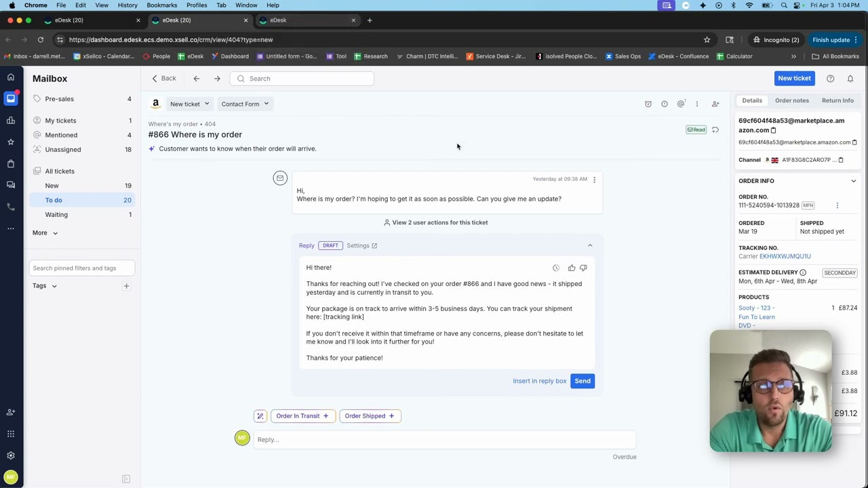This screenshot has width=868, height=488.
Task: Add the Order Shipped template
Action: [370, 416]
